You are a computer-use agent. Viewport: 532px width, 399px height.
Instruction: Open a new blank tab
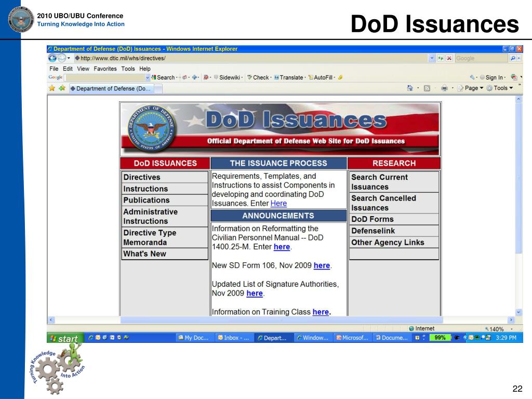point(158,89)
